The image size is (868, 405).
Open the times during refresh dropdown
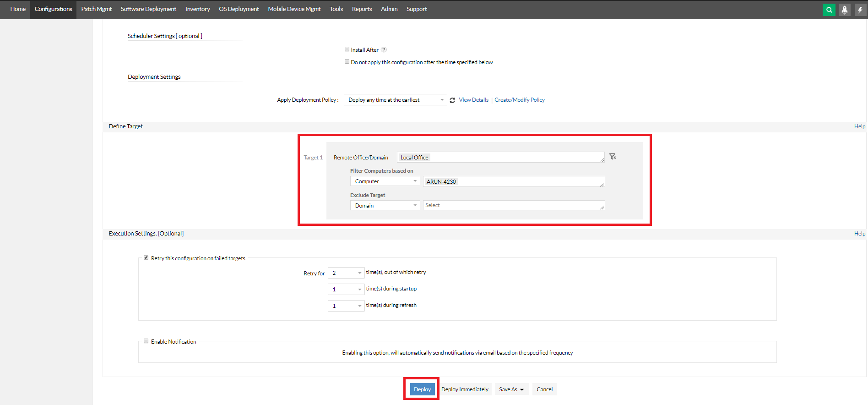pos(346,306)
